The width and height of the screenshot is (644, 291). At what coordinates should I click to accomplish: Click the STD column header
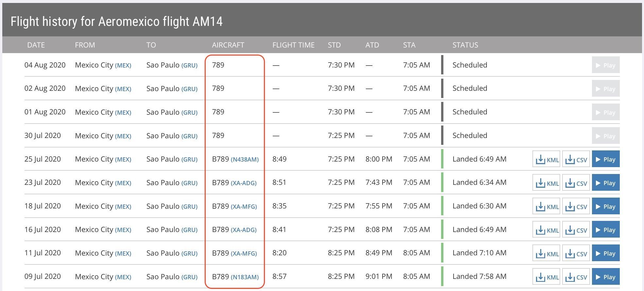click(x=334, y=45)
